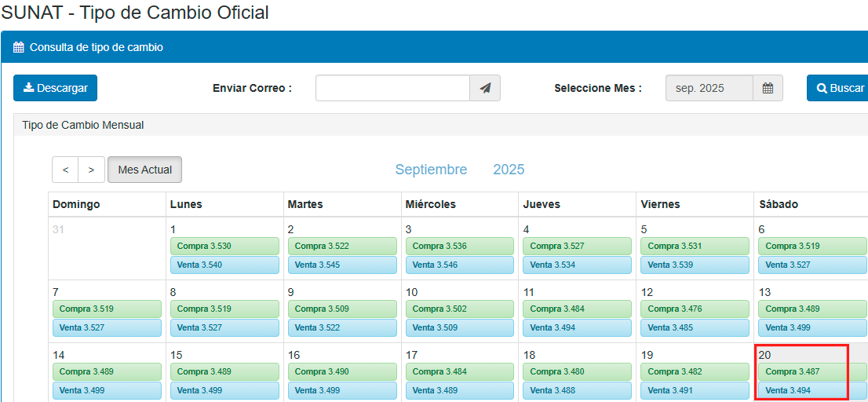Click Venta 3.499 on day 14
The width and height of the screenshot is (868, 402).
[x=107, y=391]
